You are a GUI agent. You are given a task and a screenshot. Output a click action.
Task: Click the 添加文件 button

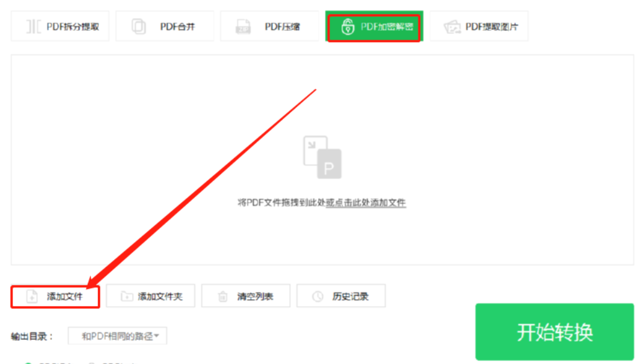(x=55, y=297)
